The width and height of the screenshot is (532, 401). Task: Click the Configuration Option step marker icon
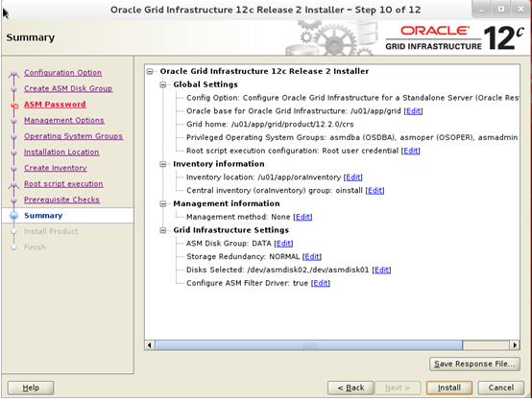[13, 73]
